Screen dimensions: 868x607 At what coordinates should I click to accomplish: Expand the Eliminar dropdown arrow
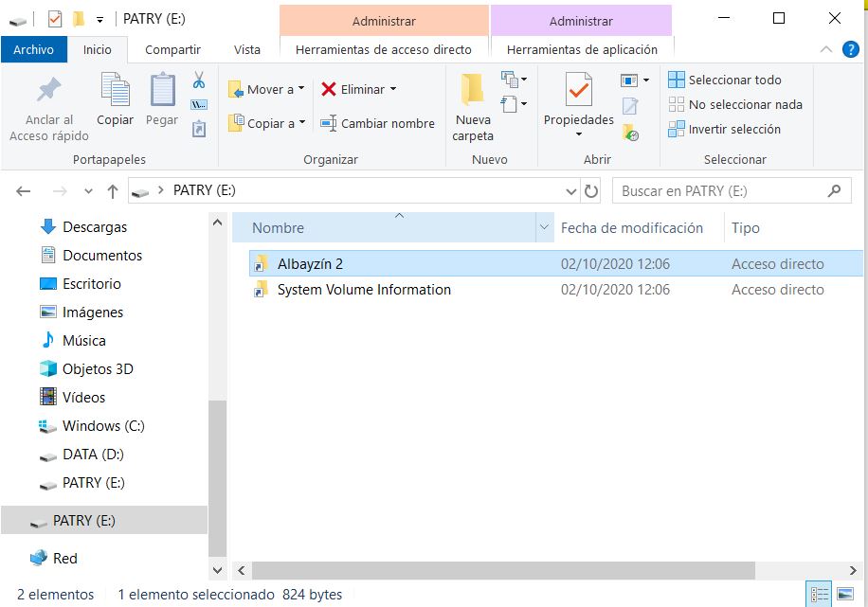click(x=393, y=89)
